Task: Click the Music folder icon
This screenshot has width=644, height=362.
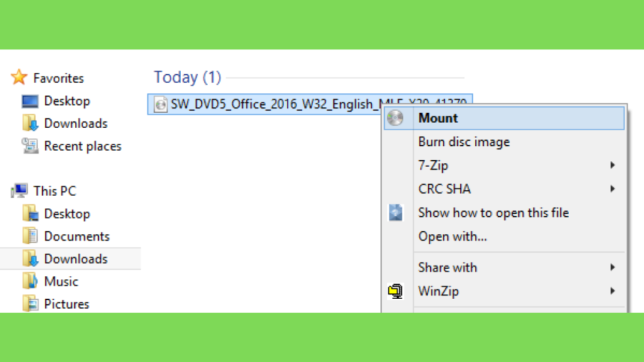Action: point(30,282)
